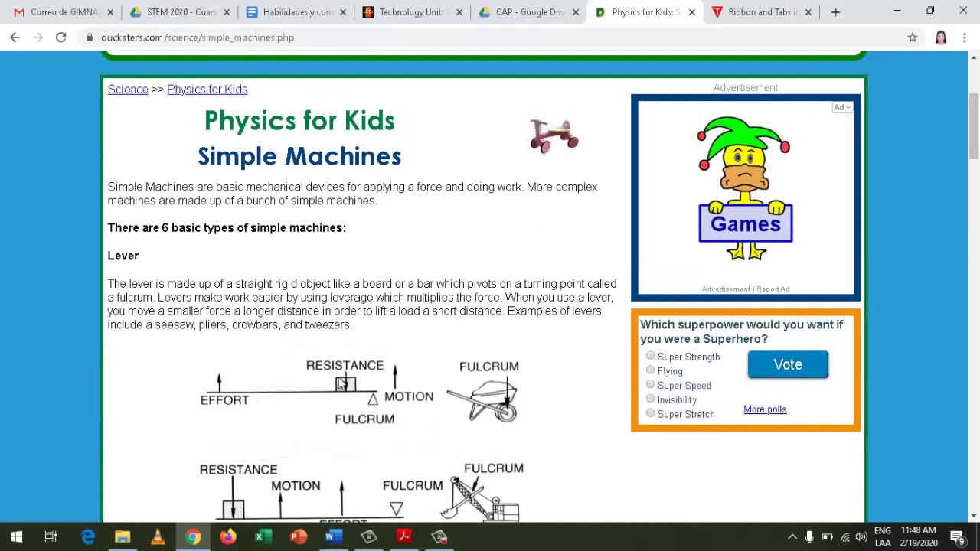This screenshot has height=551, width=980.
Task: Open Physics for Kids breadcrumb link
Action: click(207, 90)
